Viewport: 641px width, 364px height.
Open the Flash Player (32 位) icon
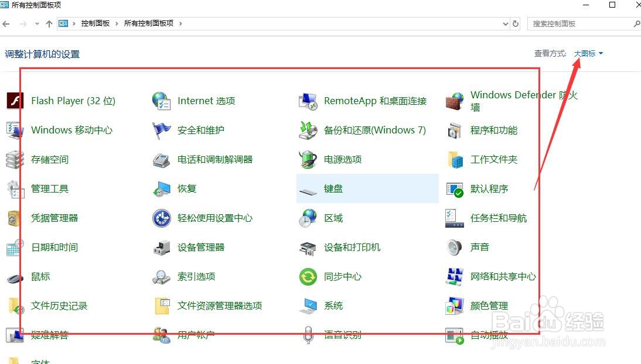15,101
